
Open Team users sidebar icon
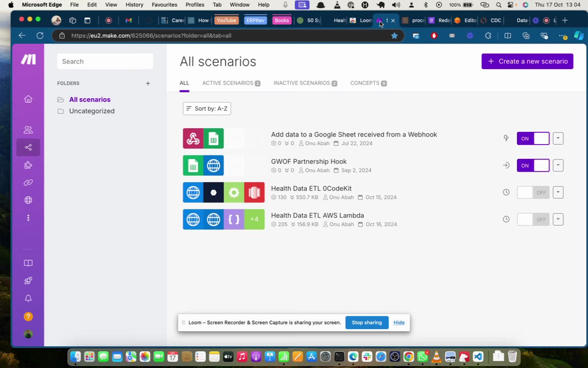coord(28,130)
